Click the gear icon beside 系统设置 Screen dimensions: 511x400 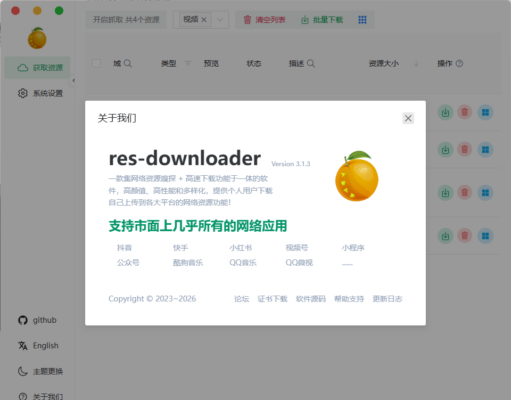tap(23, 93)
